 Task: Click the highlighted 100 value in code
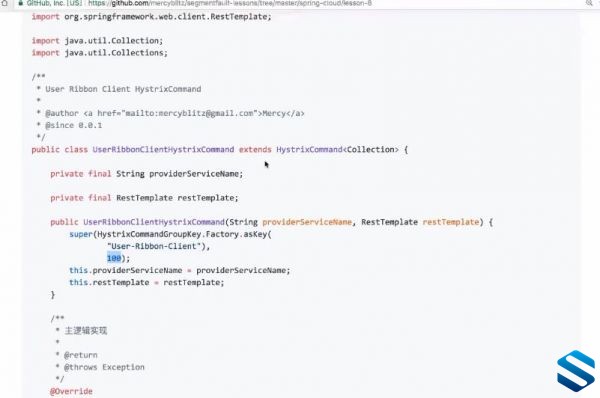coord(114,258)
